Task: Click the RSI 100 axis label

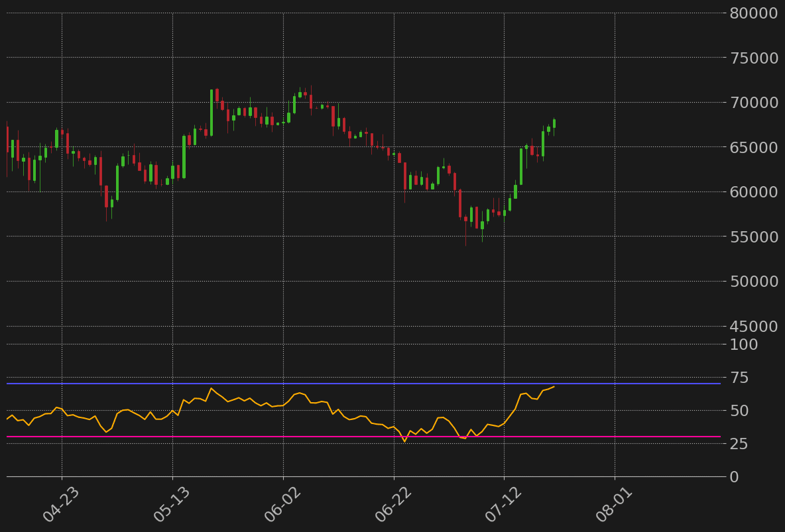Action: click(x=743, y=345)
